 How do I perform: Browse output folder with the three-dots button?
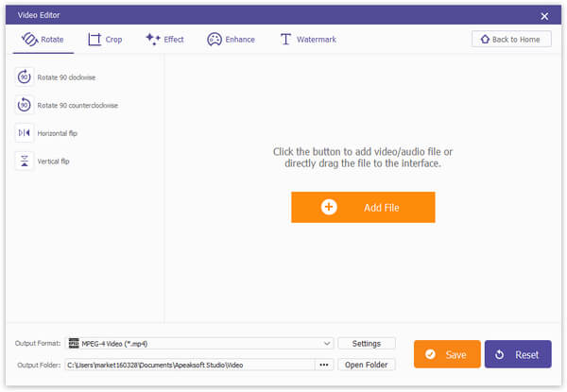coord(324,365)
